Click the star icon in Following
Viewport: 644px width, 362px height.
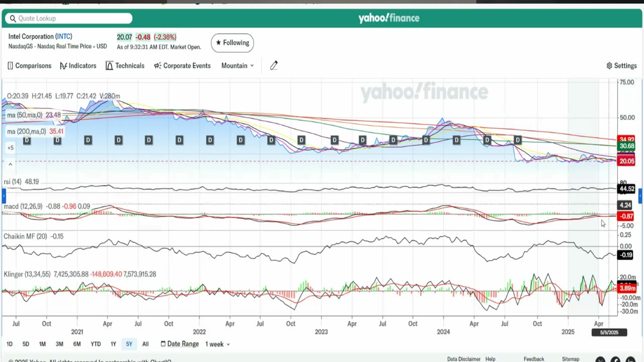pyautogui.click(x=218, y=43)
